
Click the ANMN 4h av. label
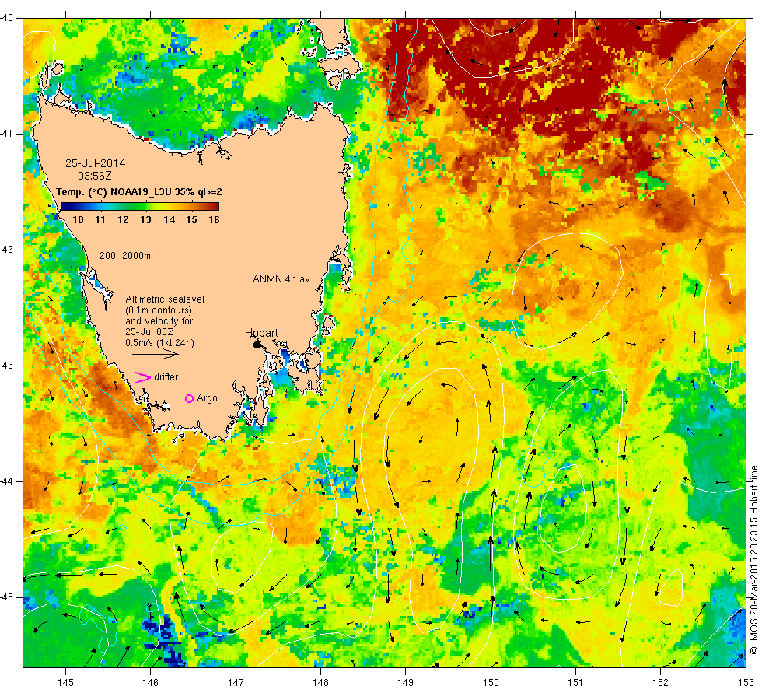282,279
